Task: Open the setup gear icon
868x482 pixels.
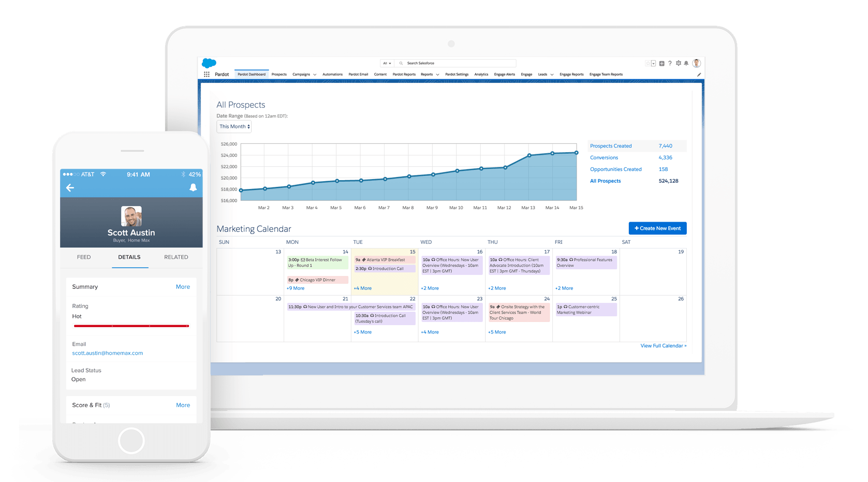Action: pyautogui.click(x=678, y=63)
